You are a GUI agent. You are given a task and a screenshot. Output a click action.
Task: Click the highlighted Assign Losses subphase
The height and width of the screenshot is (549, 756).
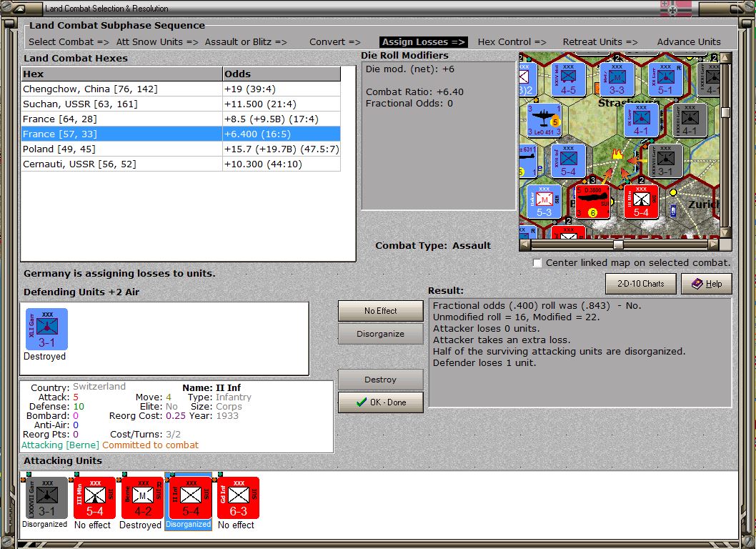pos(423,42)
